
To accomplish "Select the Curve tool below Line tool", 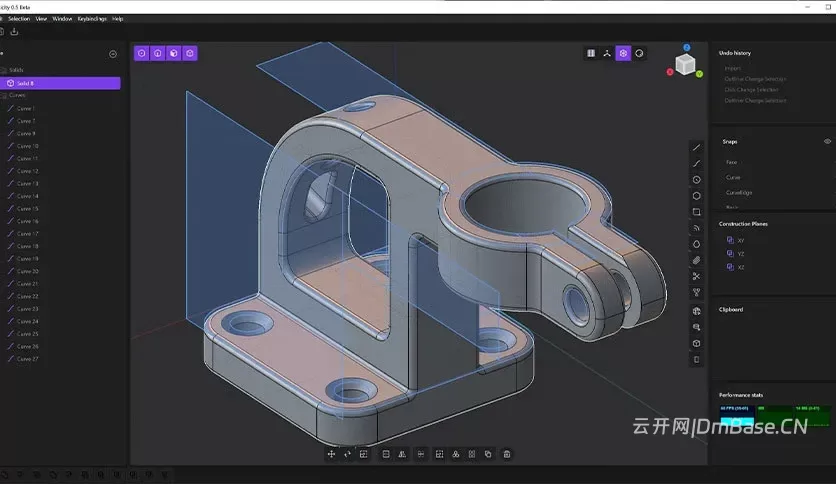I will click(696, 164).
